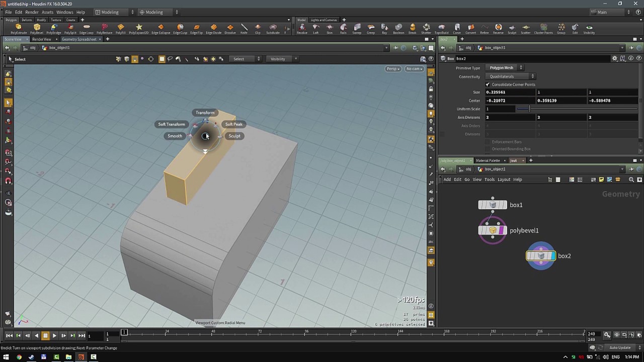Switch to the Geometry Spreadsheet tab

pos(79,39)
